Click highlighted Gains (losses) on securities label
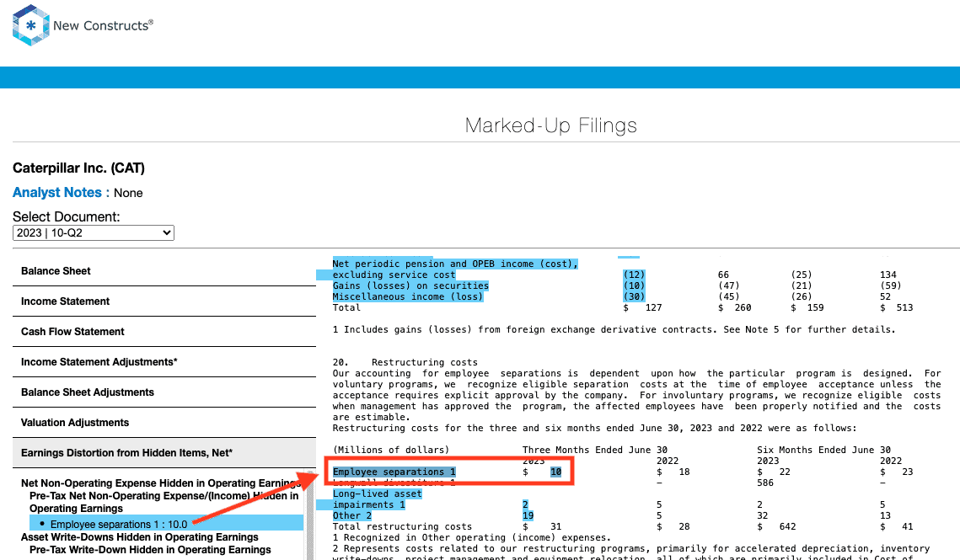 410,285
